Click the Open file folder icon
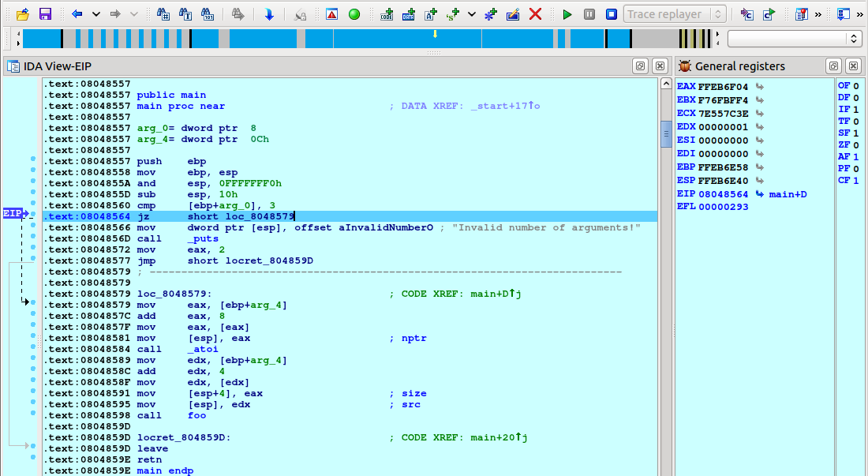The width and height of the screenshot is (868, 476). pyautogui.click(x=23, y=14)
